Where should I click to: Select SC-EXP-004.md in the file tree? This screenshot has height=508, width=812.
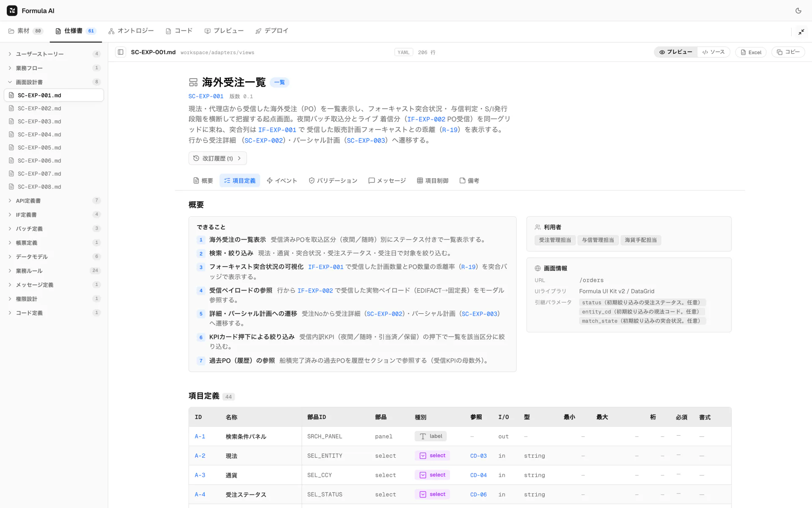(x=54, y=135)
